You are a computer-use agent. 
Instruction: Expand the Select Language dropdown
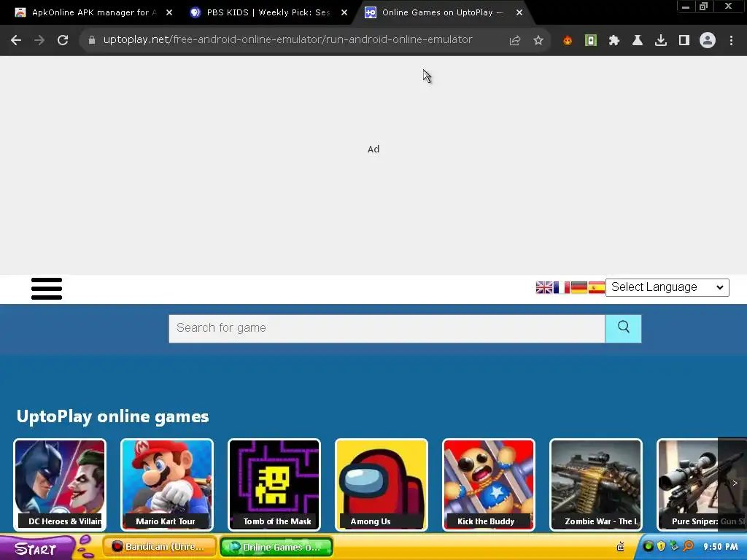coord(667,287)
